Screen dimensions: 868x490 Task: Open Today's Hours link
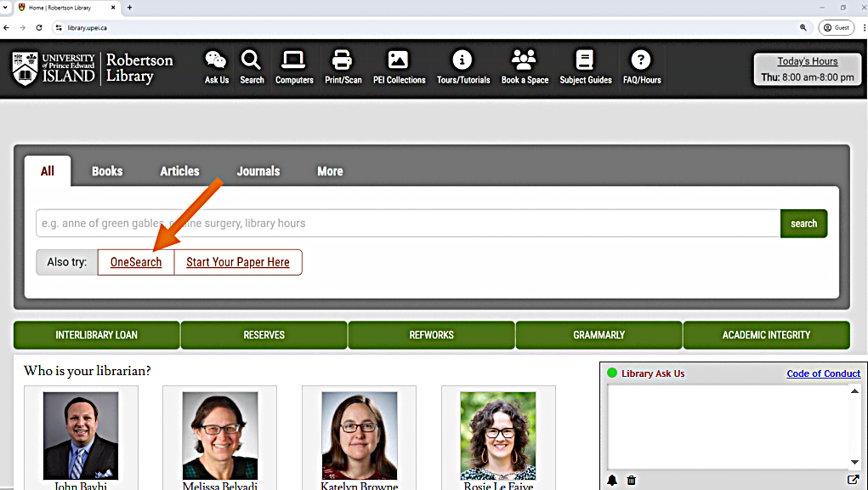(807, 61)
